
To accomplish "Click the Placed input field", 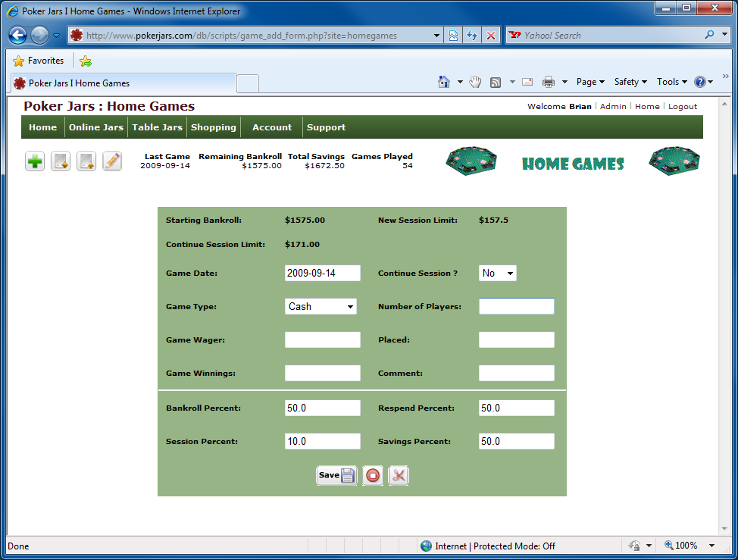I will pos(517,340).
